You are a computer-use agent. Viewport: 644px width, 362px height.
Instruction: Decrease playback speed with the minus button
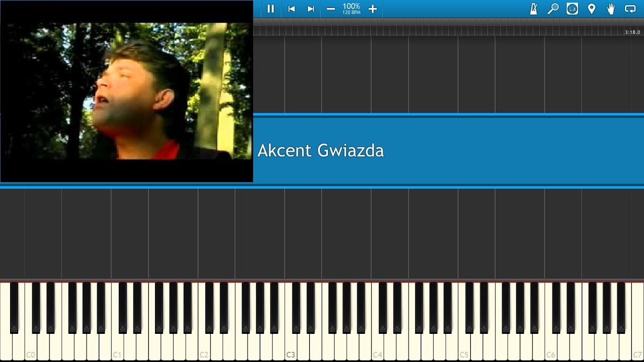pyautogui.click(x=331, y=9)
